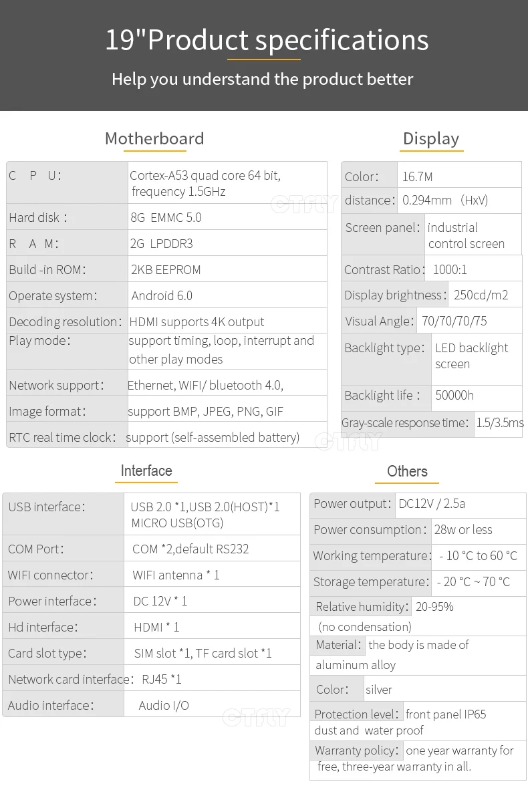528x812 pixels.
Task: Click the DC12V / 2.5a power output value
Action: [432, 503]
